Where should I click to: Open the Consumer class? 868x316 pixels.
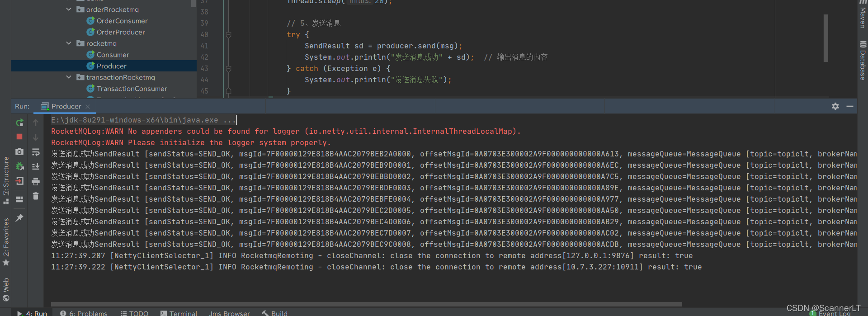click(x=113, y=55)
